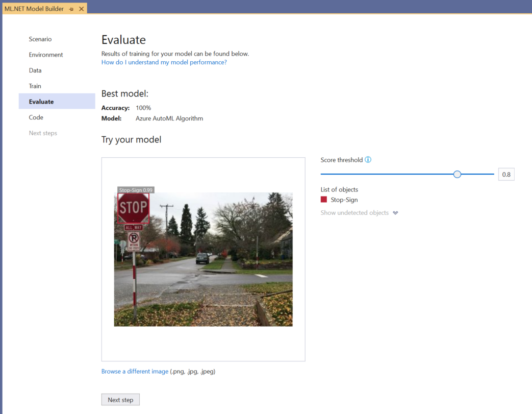Adjust the Score threshold slider handle
532x414 pixels.
(457, 174)
